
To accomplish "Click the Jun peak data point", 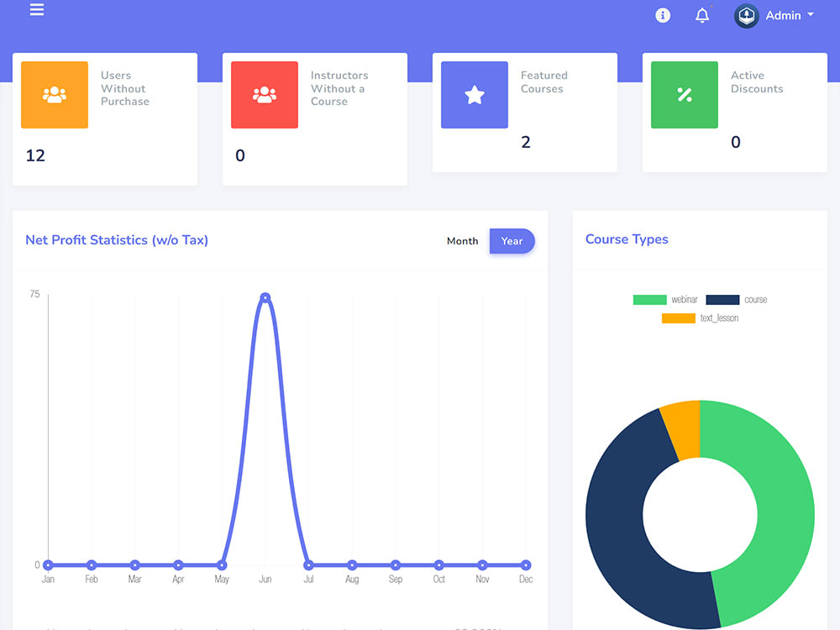I will [x=265, y=297].
